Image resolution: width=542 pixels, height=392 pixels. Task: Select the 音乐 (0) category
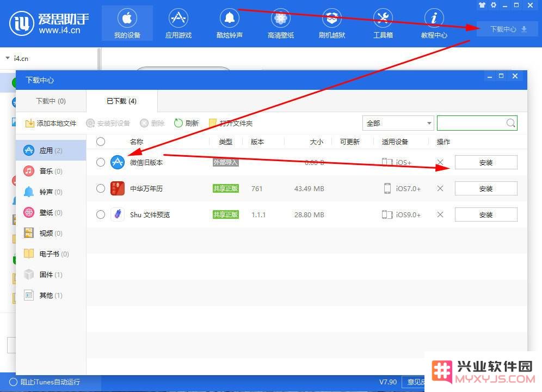(x=51, y=171)
